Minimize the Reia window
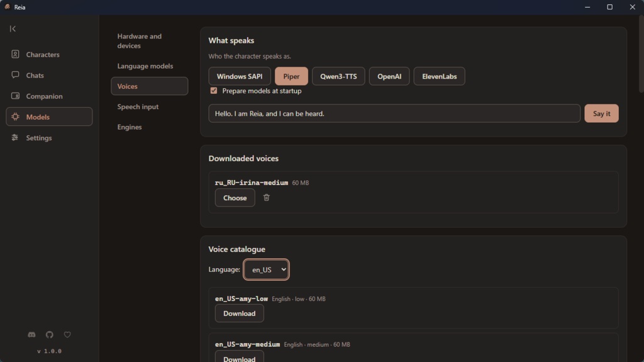 pyautogui.click(x=587, y=7)
